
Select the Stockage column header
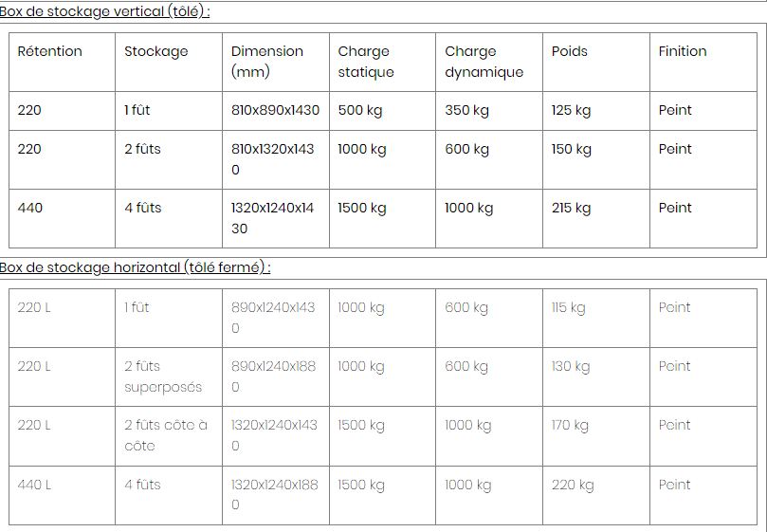tap(156, 51)
